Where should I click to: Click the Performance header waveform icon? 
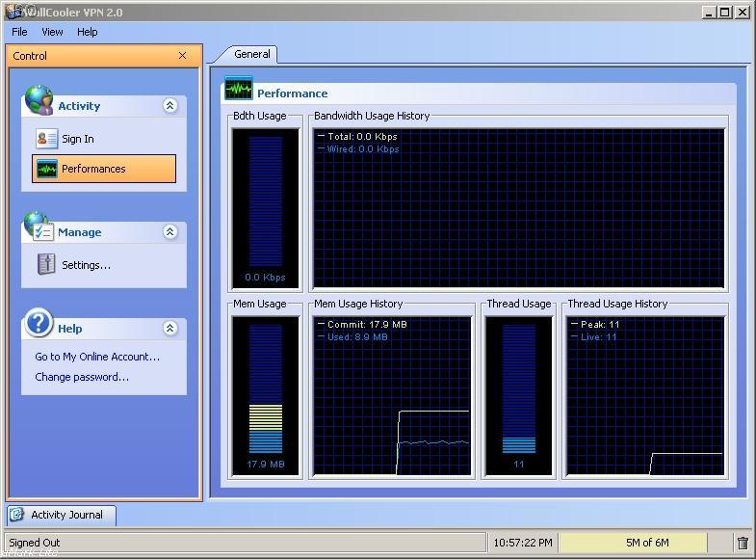tap(239, 90)
